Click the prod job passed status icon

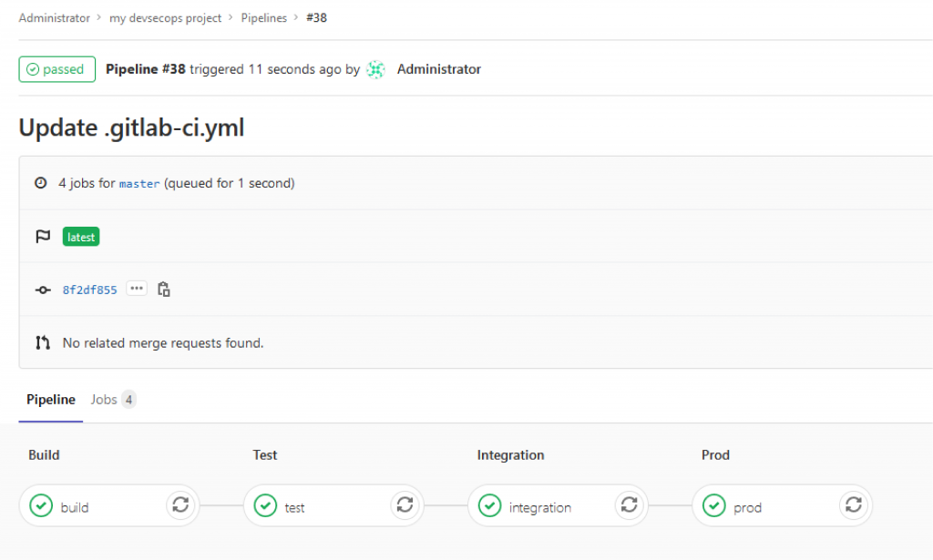click(713, 505)
